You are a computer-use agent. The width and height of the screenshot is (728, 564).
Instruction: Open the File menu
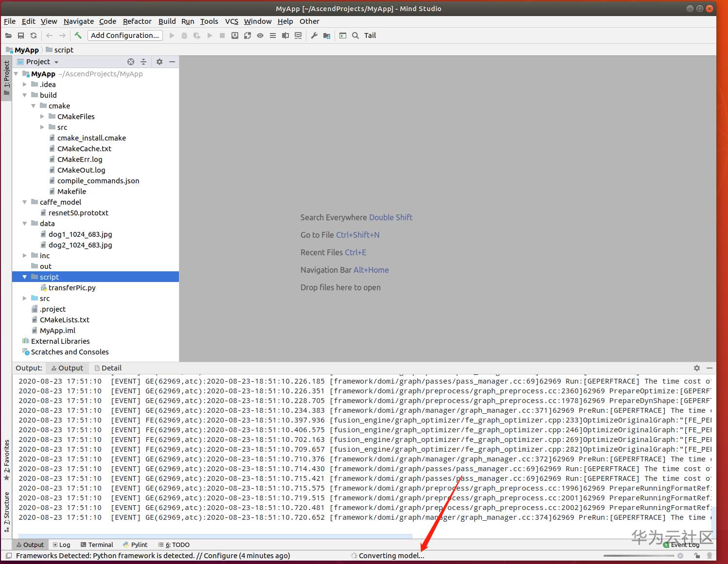(x=10, y=21)
